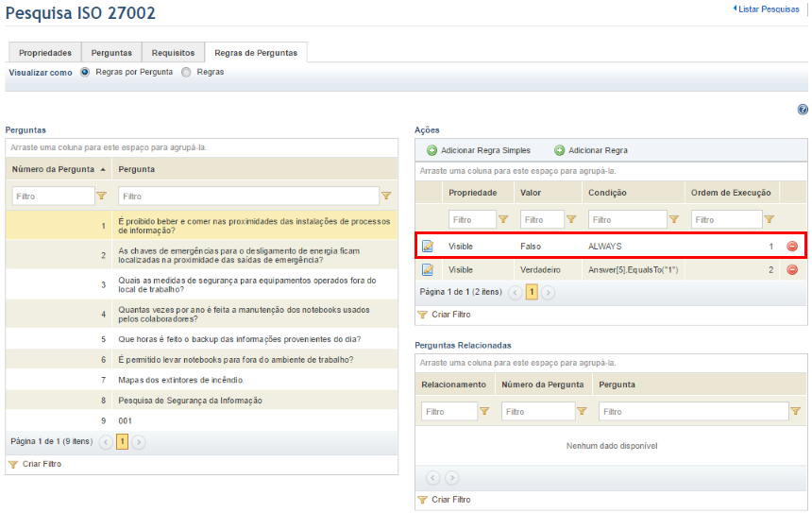Click filter funnel for related Pergunta column
This screenshot has width=812, height=513.
[x=795, y=411]
